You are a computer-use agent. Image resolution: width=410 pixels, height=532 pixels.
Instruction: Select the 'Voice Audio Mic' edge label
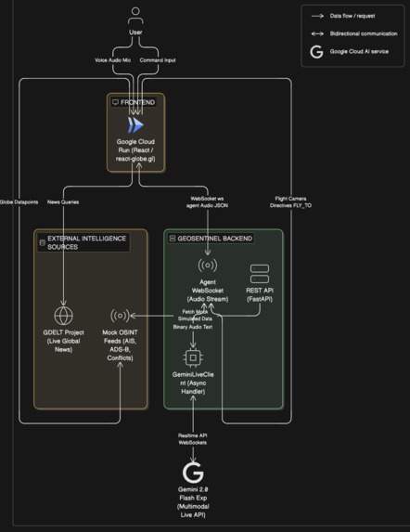[x=112, y=60]
